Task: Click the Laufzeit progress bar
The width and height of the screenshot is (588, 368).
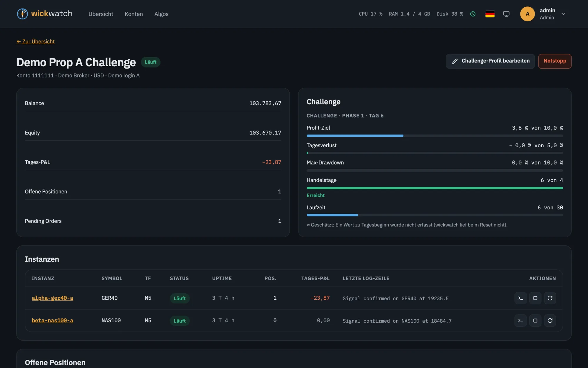Action: 435,215
